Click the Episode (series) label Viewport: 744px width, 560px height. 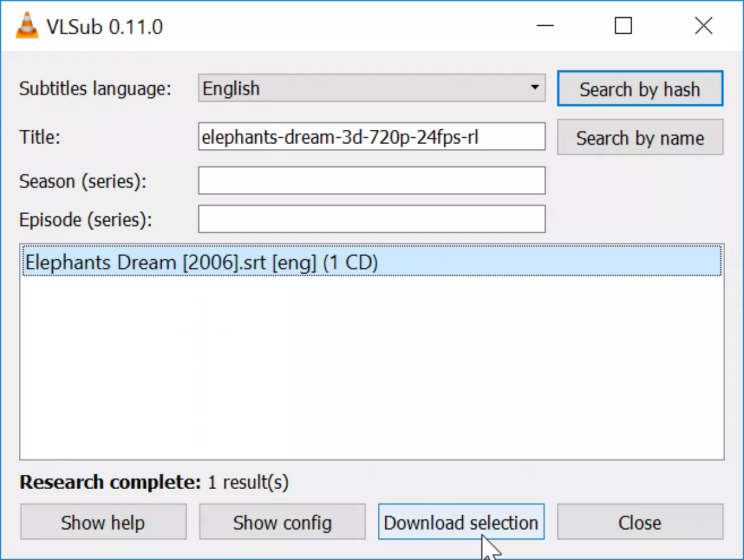point(86,220)
